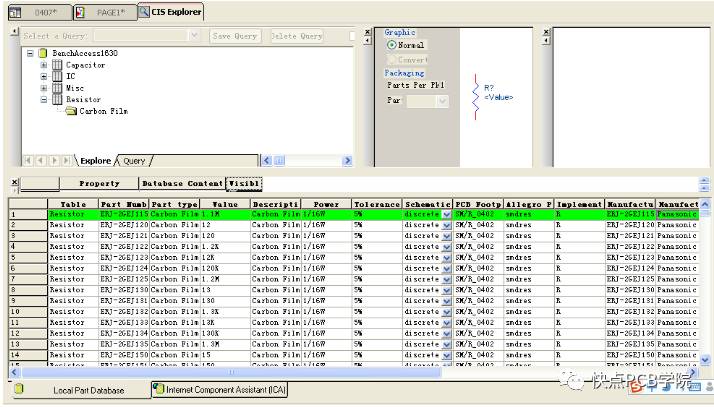Sort by the Part Number column header
This screenshot has width=714, height=411.
124,204
